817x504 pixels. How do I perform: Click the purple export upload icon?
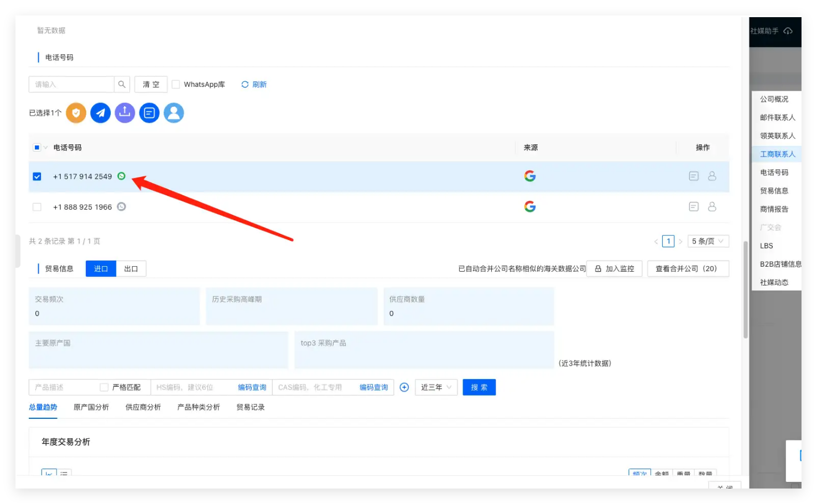(x=125, y=113)
